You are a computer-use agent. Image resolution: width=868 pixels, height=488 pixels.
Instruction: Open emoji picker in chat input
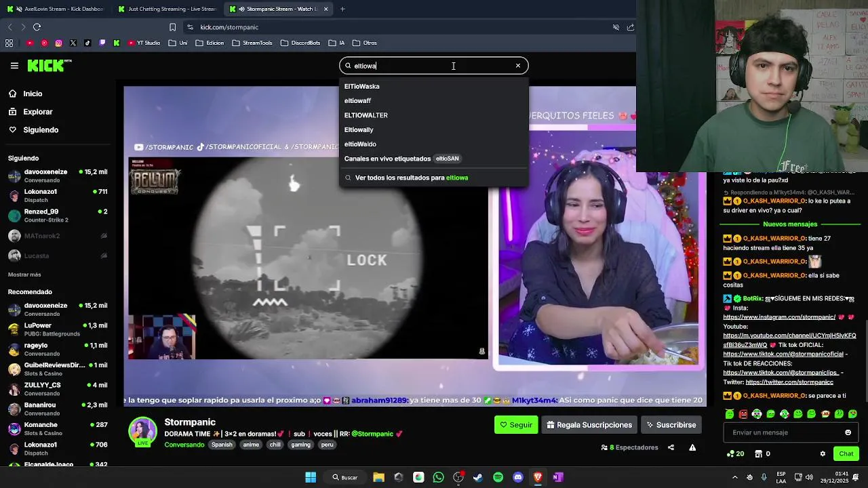[x=848, y=432]
